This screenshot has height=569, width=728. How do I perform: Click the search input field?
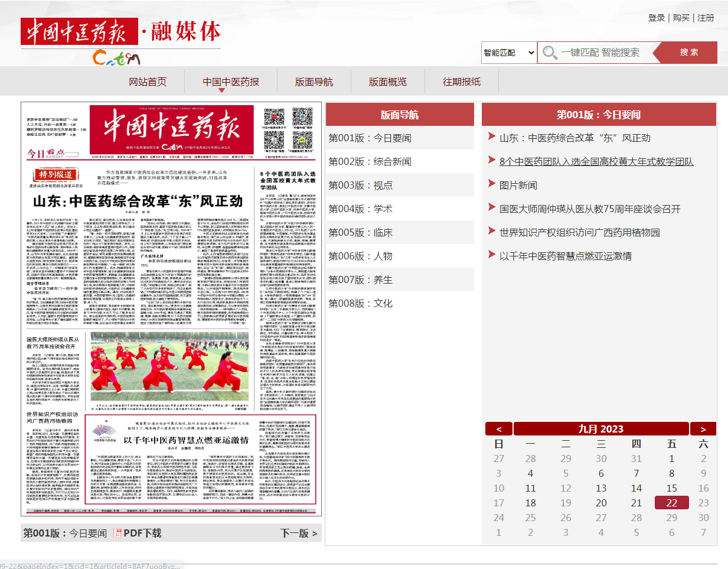605,53
